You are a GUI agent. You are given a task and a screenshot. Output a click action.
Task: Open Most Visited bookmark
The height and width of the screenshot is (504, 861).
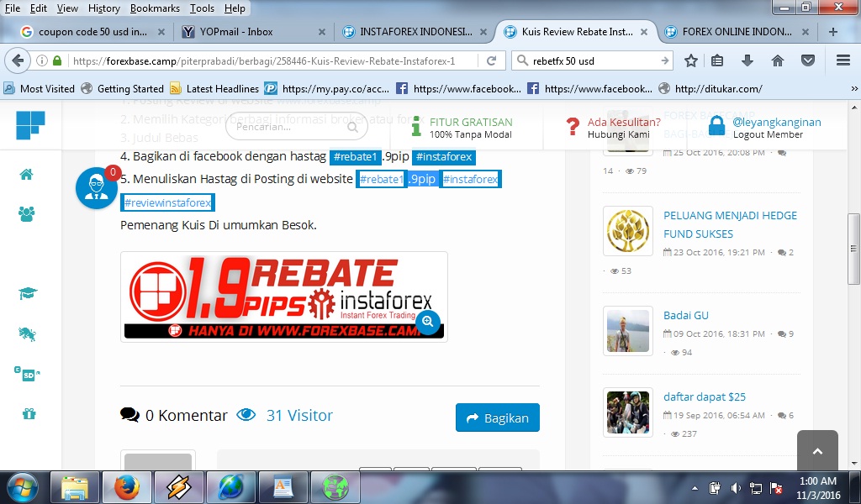[x=40, y=88]
